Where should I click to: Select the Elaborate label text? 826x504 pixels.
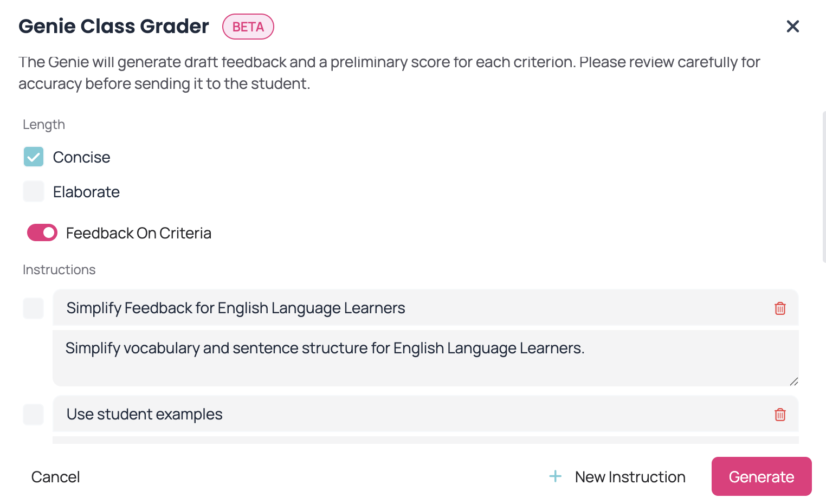pos(86,192)
